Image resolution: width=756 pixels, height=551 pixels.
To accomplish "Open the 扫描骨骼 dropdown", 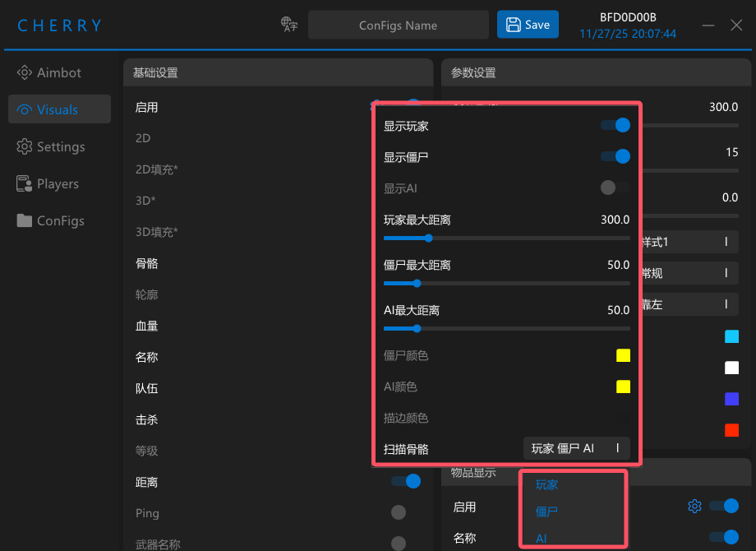I will (x=577, y=449).
